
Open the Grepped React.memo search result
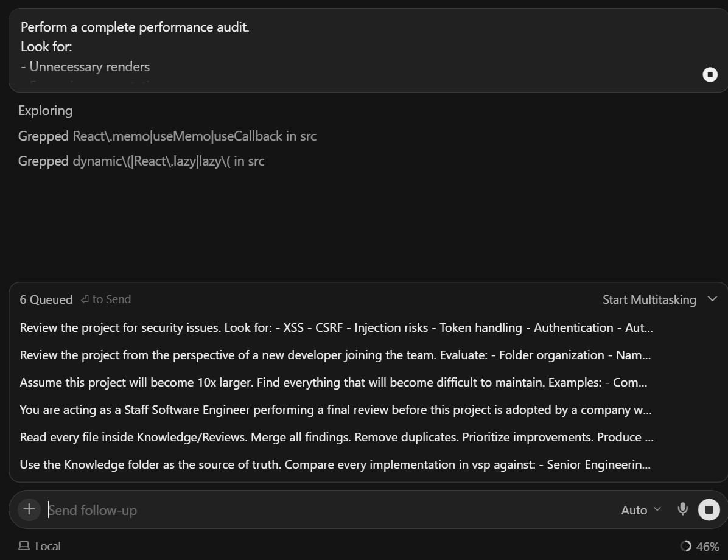[167, 136]
